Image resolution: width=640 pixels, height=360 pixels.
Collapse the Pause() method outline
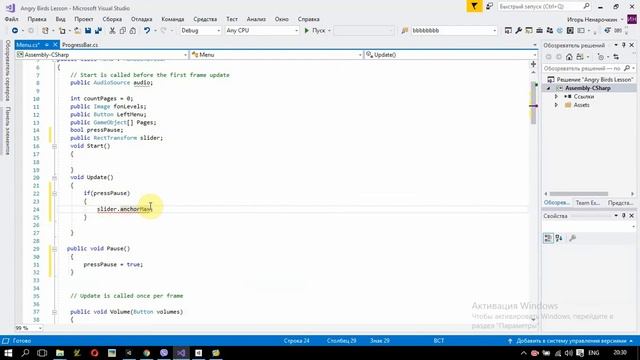click(54, 249)
